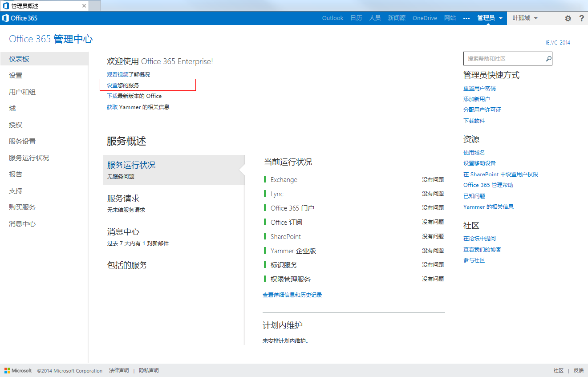Screen dimensions: 588x377
Task: Open the ellipsis more apps menu
Action: point(466,18)
